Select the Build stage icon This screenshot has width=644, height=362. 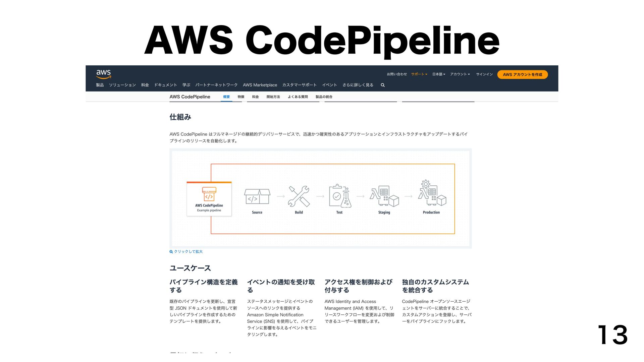click(299, 196)
